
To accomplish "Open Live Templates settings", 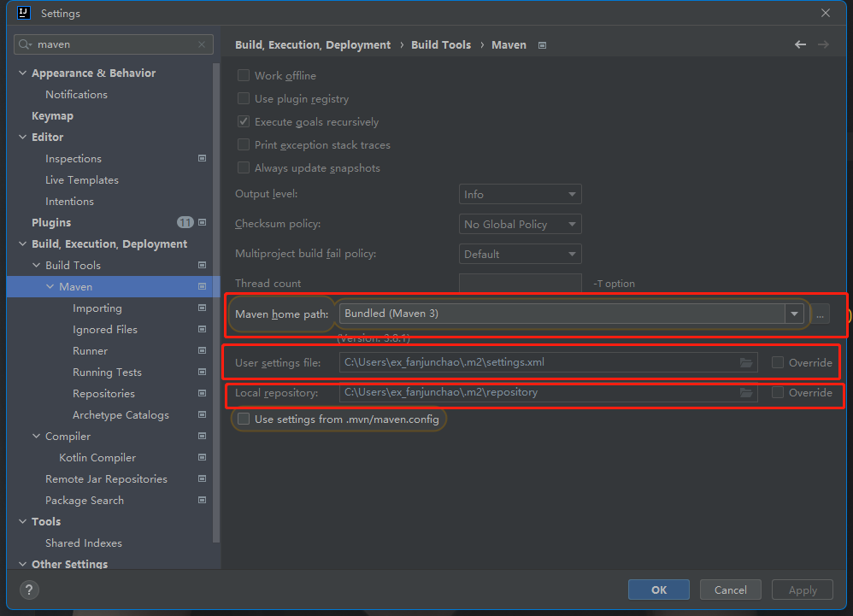I will 81,180.
